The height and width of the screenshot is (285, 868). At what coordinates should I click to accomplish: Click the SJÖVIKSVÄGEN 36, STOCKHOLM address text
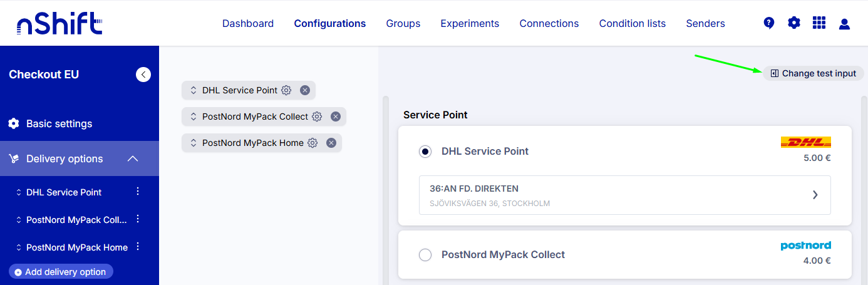(490, 204)
